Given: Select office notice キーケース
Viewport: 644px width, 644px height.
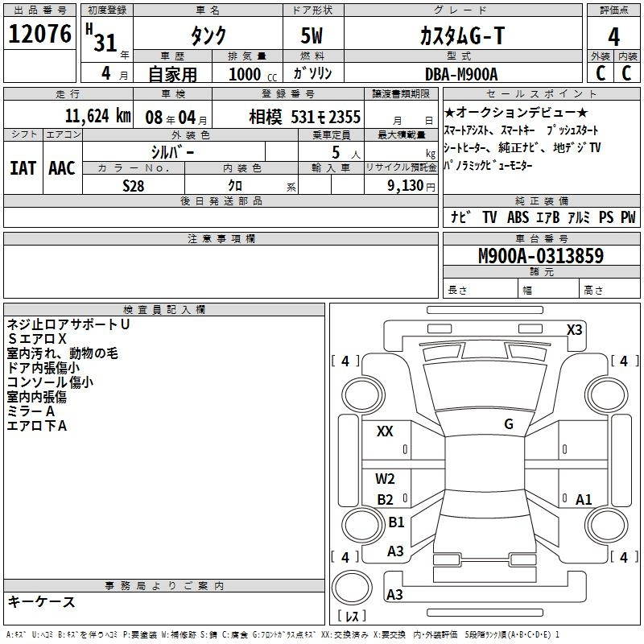Looking at the screenshot, I should point(41,602).
